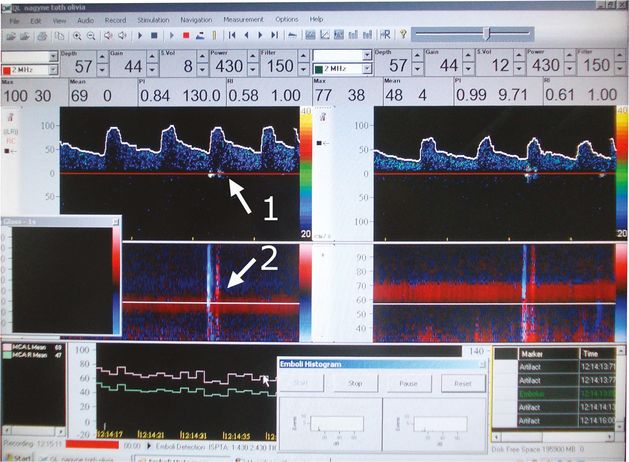The height and width of the screenshot is (462, 629).
Task: Open the right channel 2 MHz probe dropdown
Action: coord(367,68)
